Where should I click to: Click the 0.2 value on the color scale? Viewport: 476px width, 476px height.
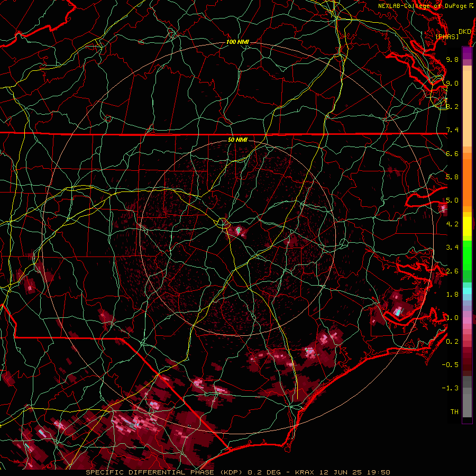(x=452, y=342)
